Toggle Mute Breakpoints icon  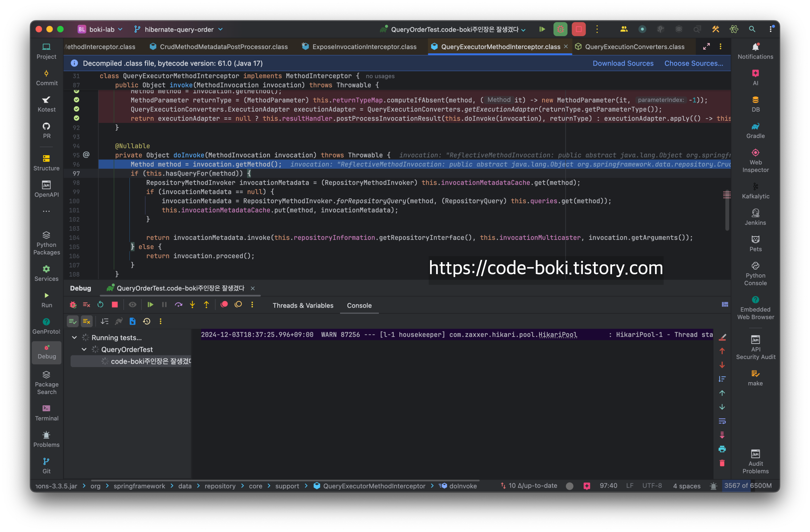click(238, 305)
